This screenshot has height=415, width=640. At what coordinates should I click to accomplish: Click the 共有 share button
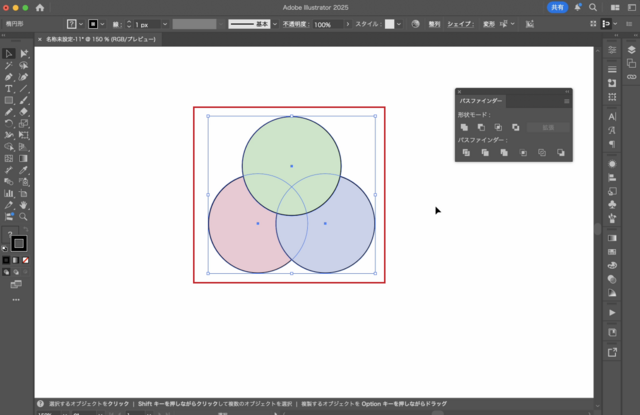[557, 7]
